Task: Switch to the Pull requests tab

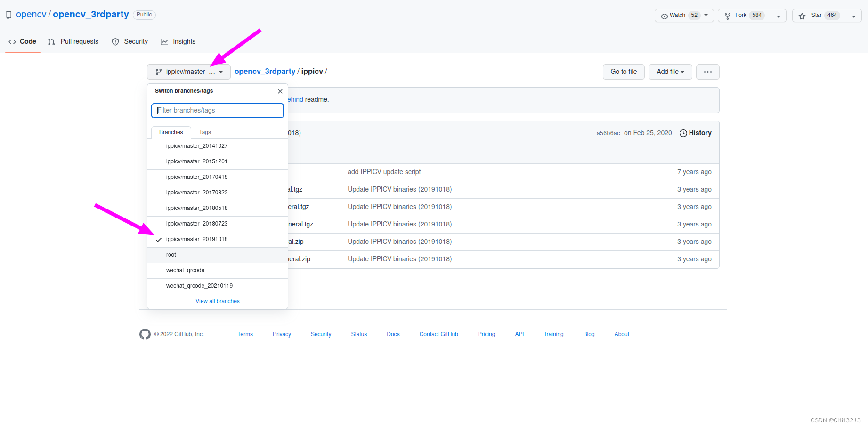Action: [73, 41]
